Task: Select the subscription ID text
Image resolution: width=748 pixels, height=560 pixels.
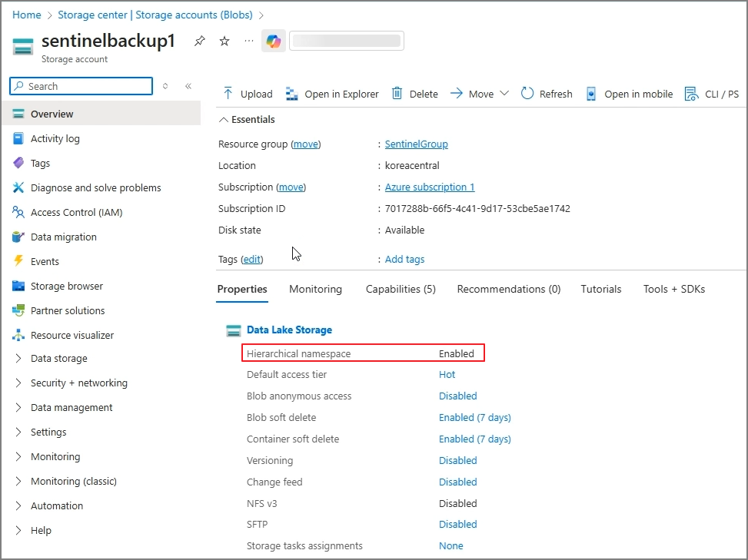Action: pyautogui.click(x=477, y=208)
